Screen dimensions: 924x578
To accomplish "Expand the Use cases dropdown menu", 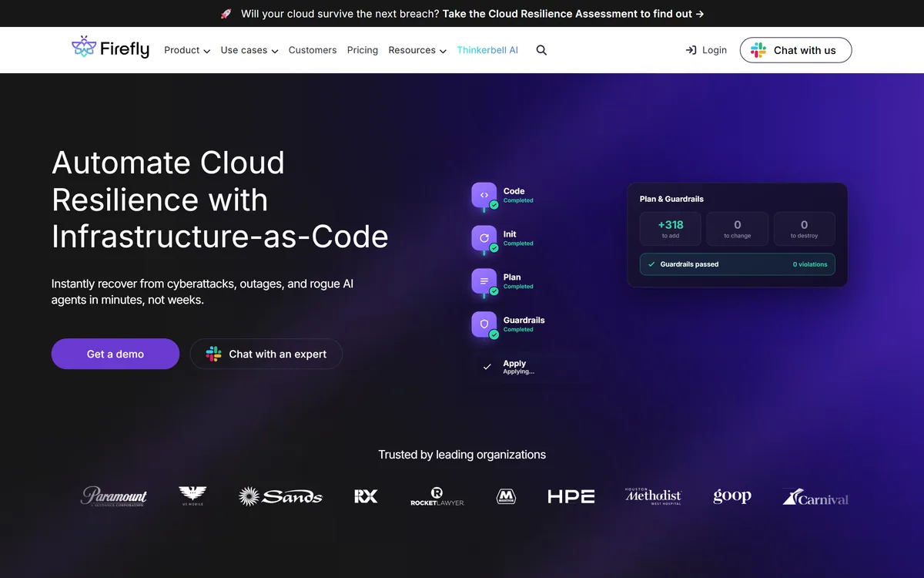I will pos(249,50).
